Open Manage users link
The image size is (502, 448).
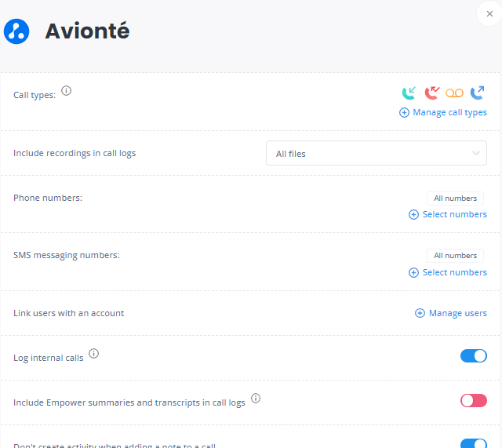[451, 313]
